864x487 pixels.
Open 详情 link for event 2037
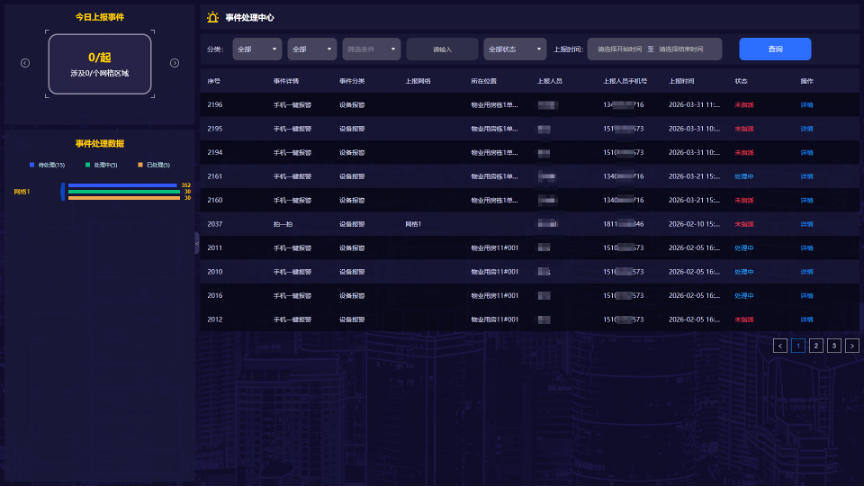click(x=807, y=224)
